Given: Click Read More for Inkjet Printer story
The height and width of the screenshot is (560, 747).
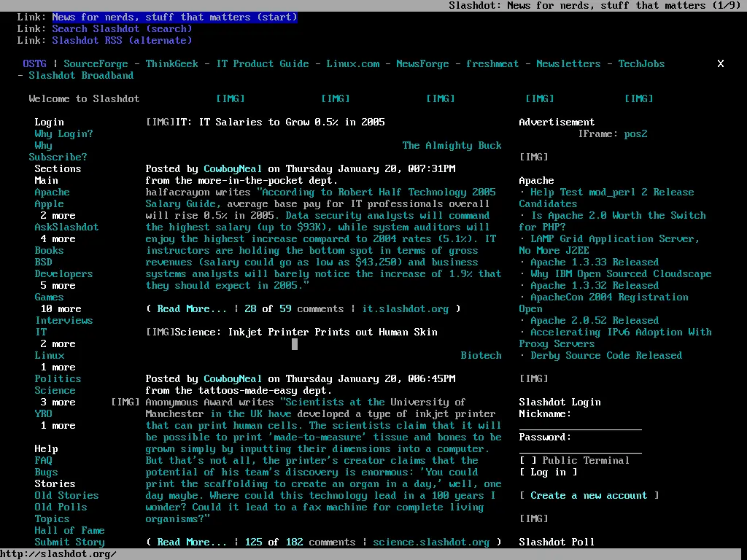Looking at the screenshot, I should (x=192, y=542).
